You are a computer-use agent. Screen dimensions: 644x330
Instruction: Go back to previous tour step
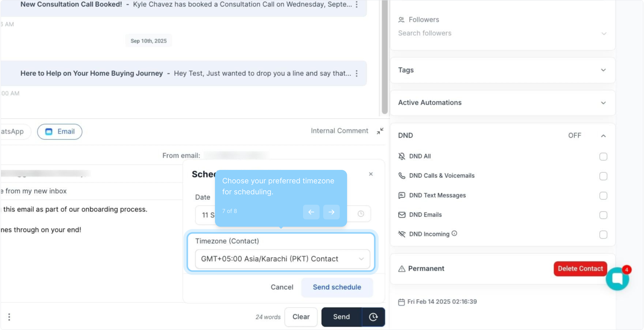pyautogui.click(x=311, y=212)
